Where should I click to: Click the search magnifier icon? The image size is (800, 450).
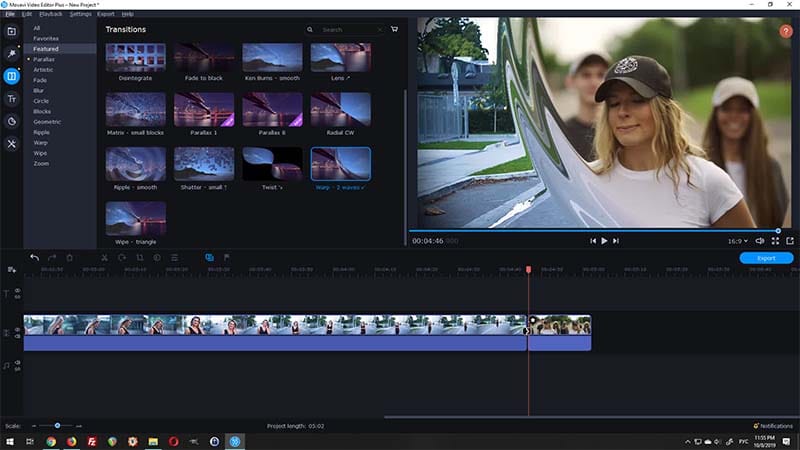click(310, 30)
